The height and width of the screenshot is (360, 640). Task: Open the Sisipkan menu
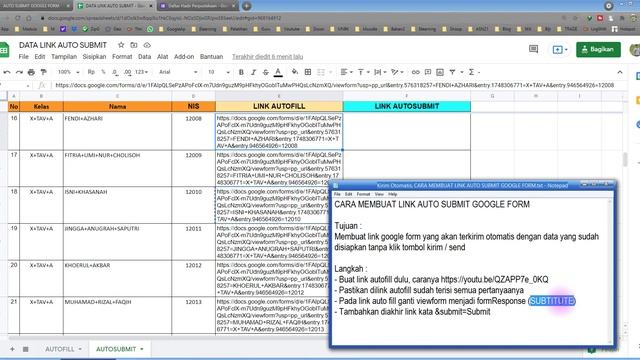(94, 57)
